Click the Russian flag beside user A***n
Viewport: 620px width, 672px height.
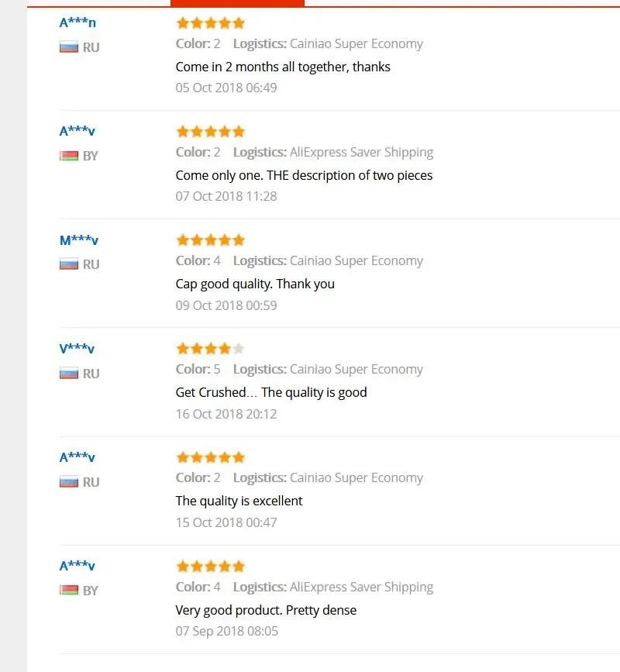tap(69, 47)
